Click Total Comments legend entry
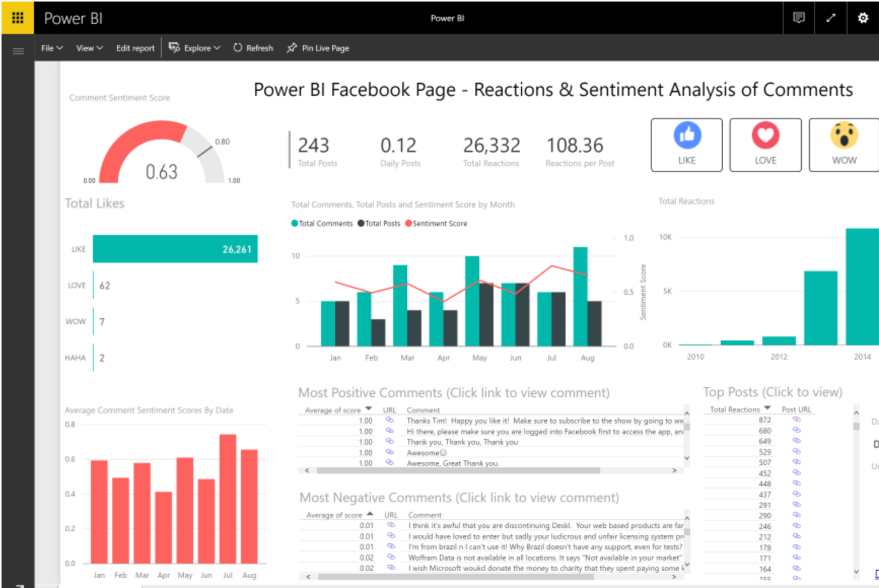Screen dimensions: 879x588 point(322,224)
